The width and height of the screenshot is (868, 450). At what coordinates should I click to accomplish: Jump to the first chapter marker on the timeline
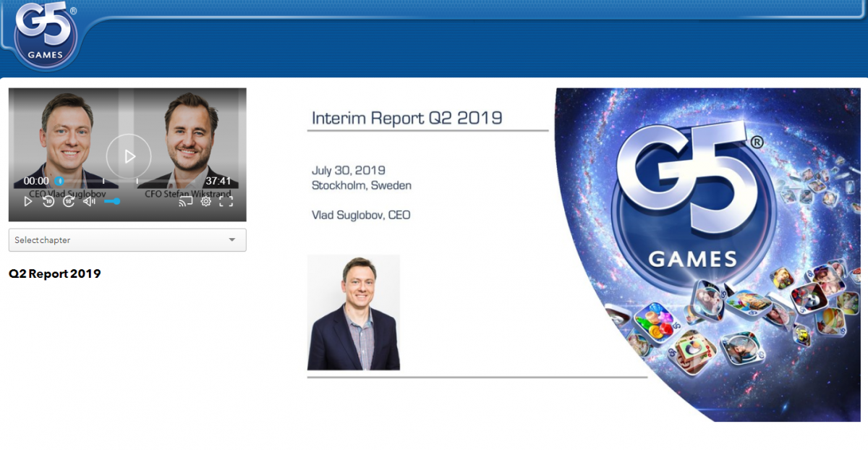[103, 181]
